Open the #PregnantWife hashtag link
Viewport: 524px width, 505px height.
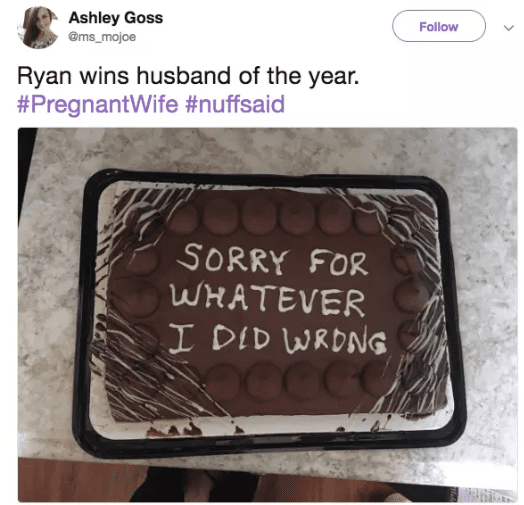[x=97, y=104]
